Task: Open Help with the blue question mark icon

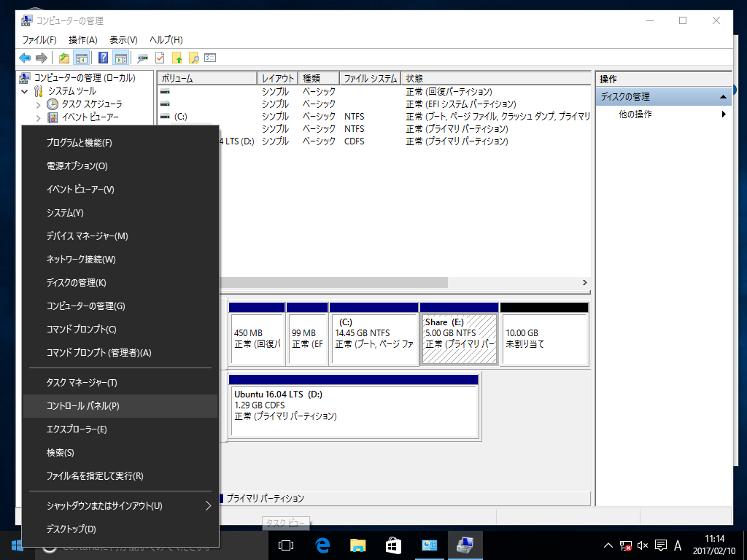Action: click(103, 58)
